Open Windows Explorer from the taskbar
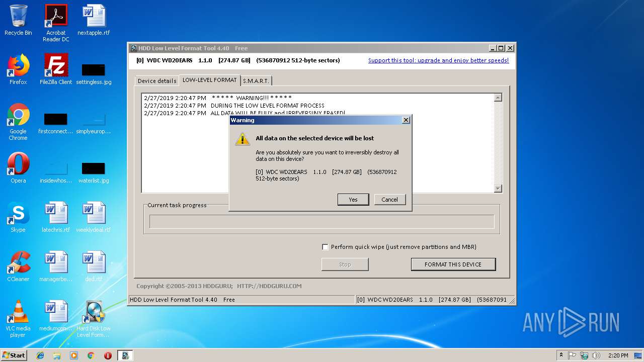 point(57,355)
